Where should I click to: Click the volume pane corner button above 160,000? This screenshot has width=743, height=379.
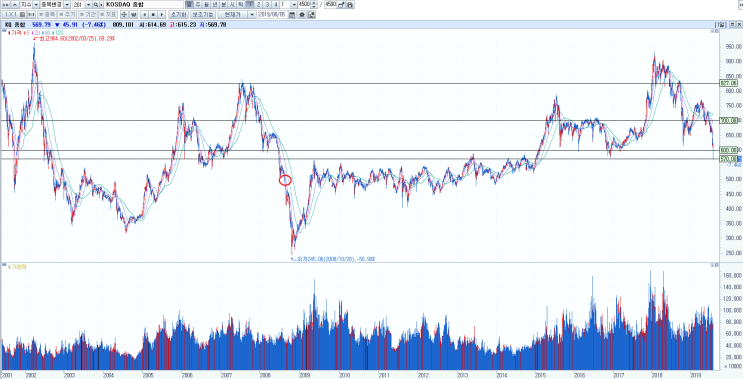coord(714,265)
